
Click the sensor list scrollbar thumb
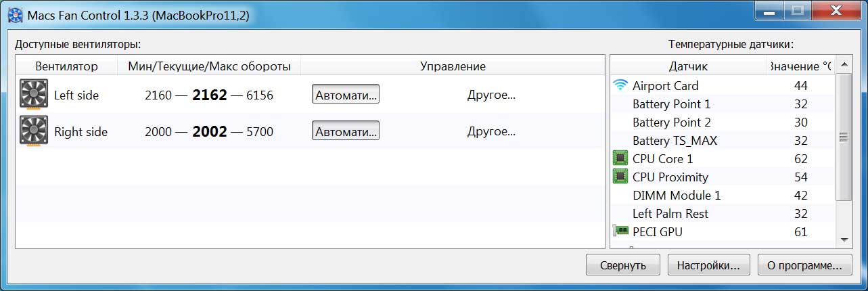pos(844,137)
